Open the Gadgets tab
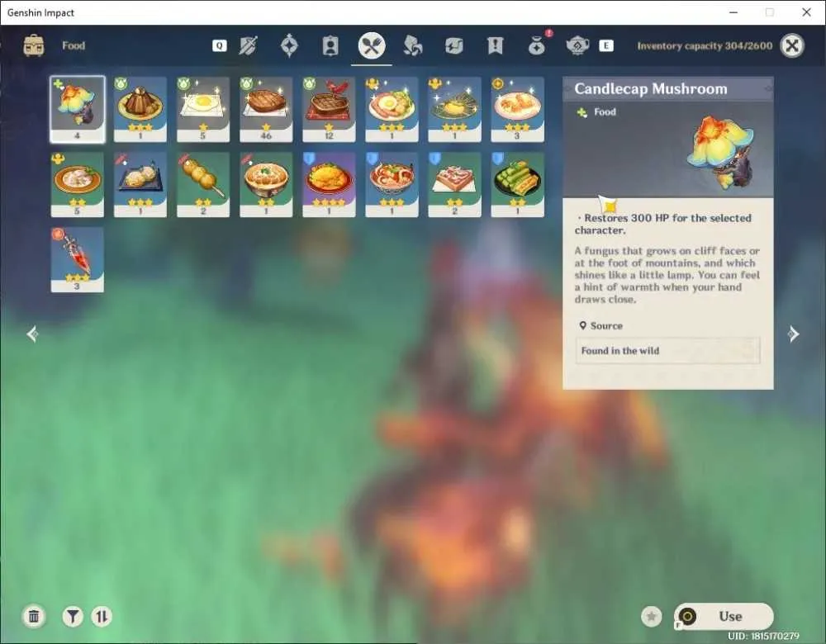Viewport: 826px width, 644px height. [453, 45]
